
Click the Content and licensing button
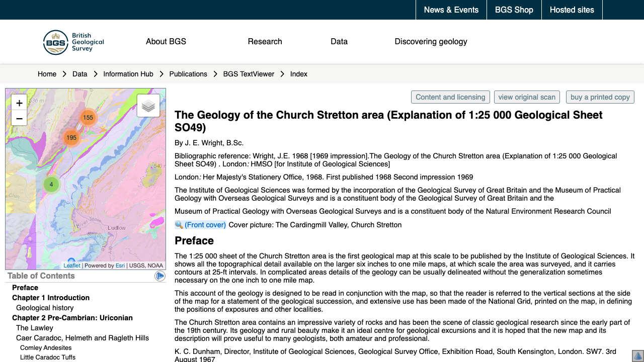click(x=450, y=97)
